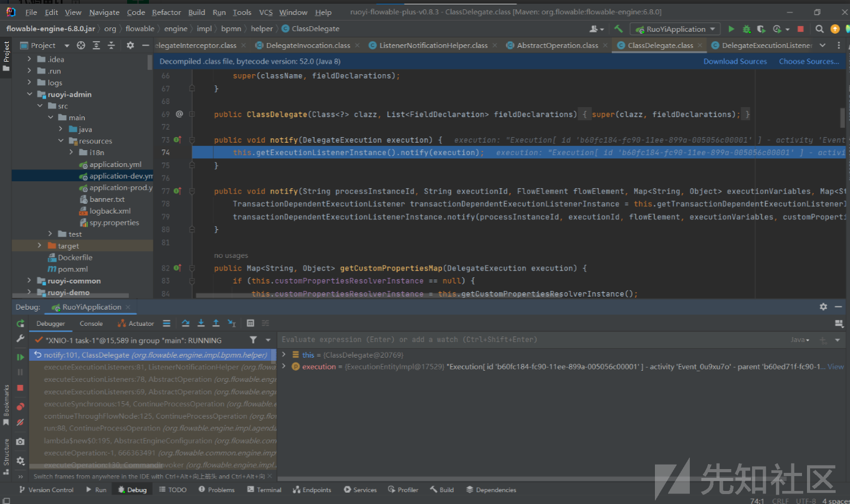
Task: Open debugger settings wrench icon
Action: (21, 339)
